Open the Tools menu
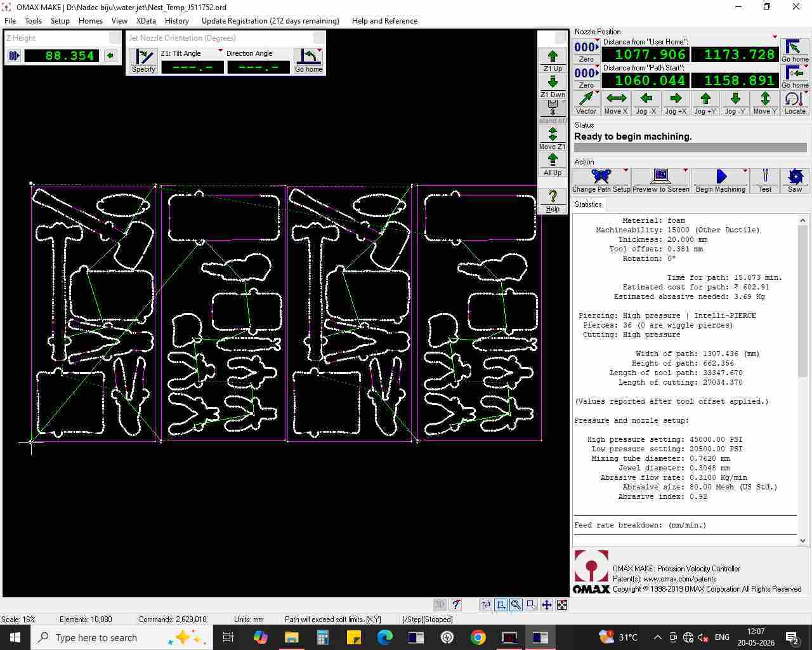 [x=33, y=21]
